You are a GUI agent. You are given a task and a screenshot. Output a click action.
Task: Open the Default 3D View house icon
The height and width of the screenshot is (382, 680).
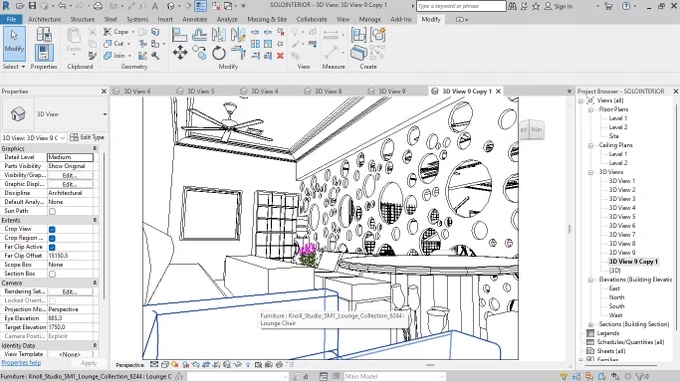pos(170,6)
